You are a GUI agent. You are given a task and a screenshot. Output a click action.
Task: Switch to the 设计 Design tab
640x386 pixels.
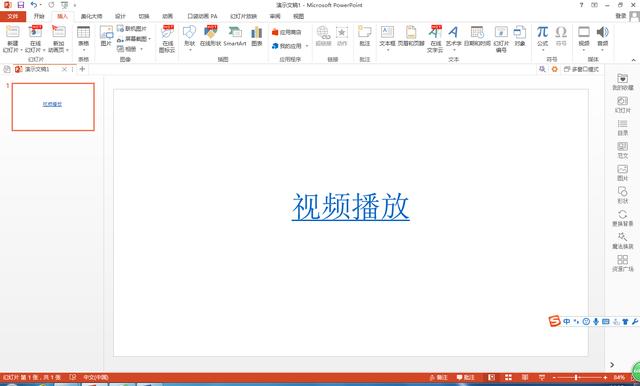pyautogui.click(x=120, y=16)
